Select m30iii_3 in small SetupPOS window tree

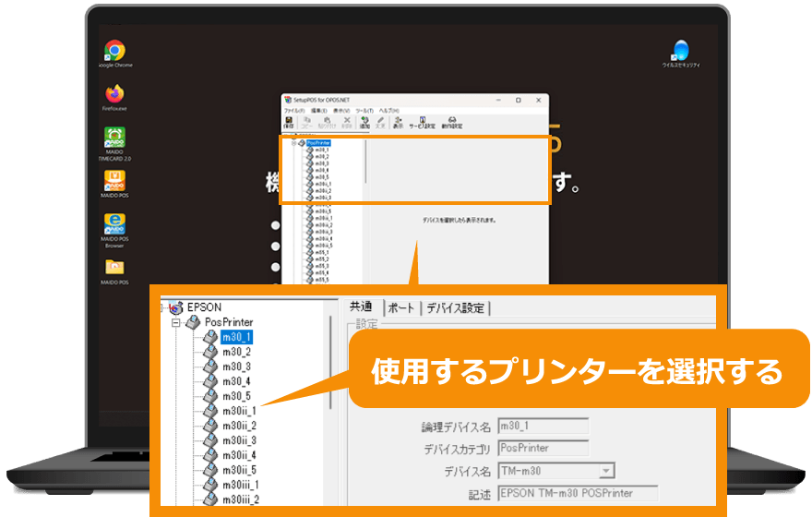tap(324, 232)
